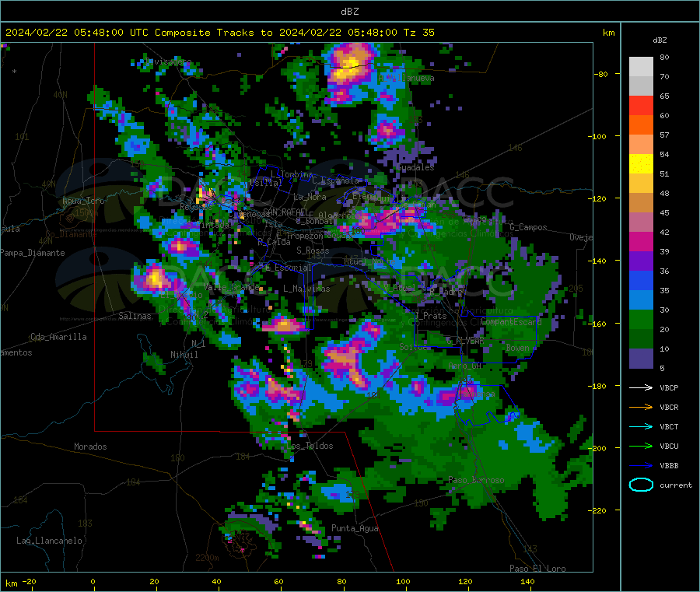Pick the brown 48-45 dBZ swatch

click(641, 203)
